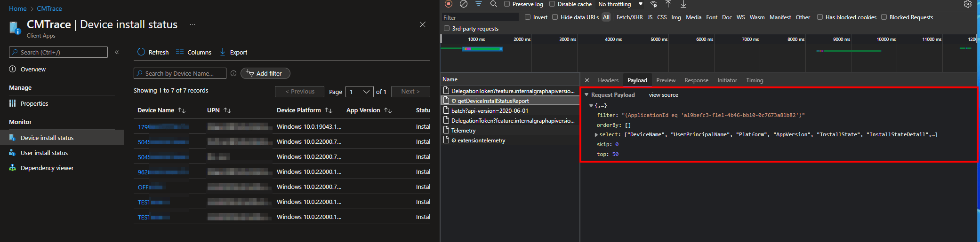Screen dimensions: 980x242
Task: Click Device install status icon
Action: tap(13, 138)
